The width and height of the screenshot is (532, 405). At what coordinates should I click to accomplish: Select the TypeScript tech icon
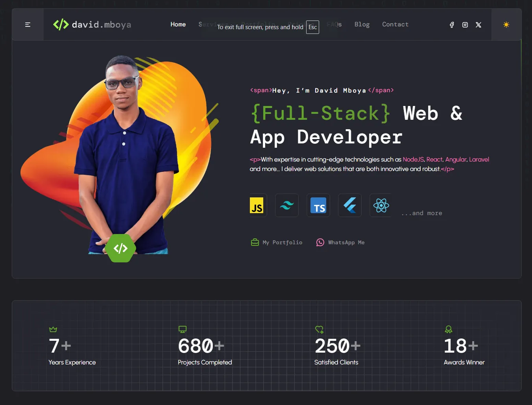pos(318,205)
